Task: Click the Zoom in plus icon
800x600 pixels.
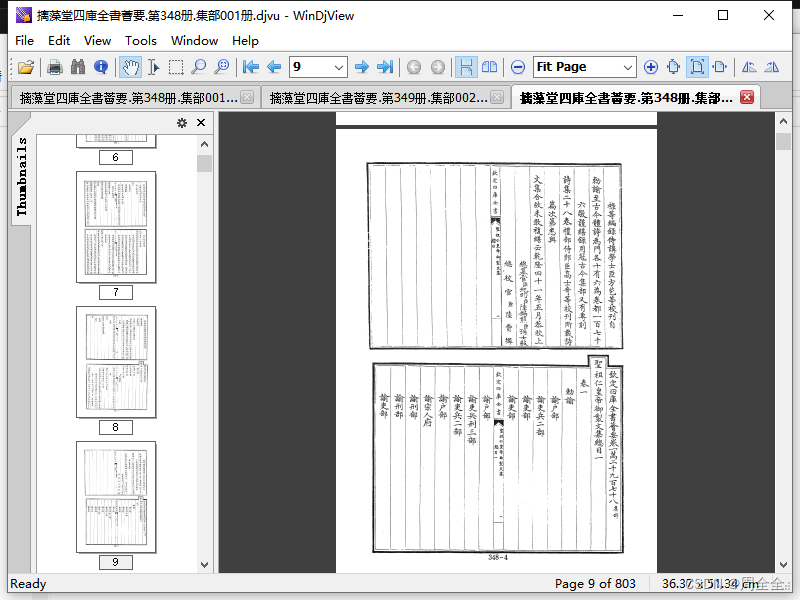Action: pyautogui.click(x=651, y=67)
